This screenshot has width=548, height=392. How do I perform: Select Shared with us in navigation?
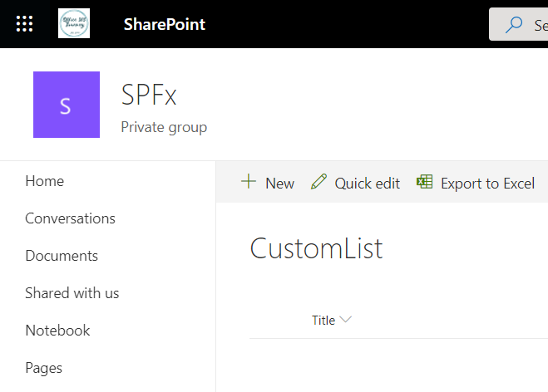[72, 293]
